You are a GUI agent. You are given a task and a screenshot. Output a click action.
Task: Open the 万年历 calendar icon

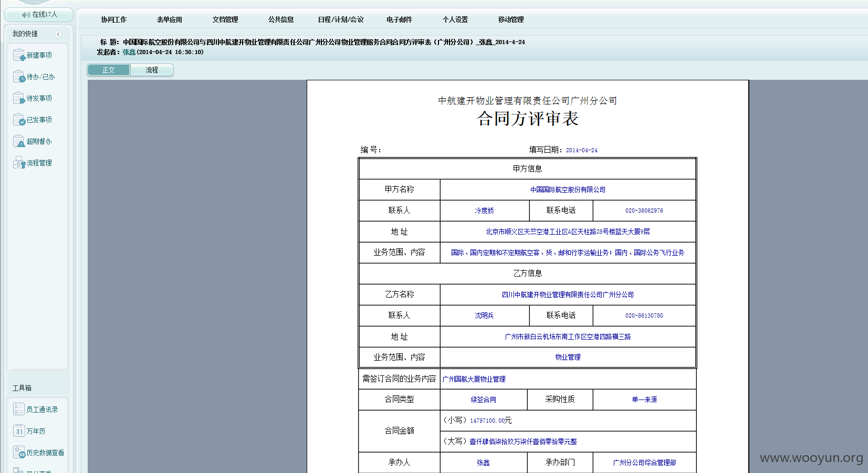19,431
